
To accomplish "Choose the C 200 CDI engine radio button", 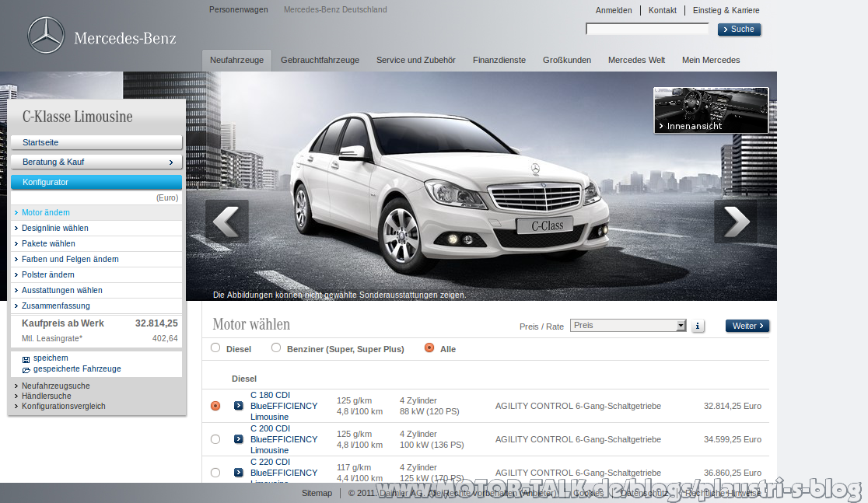I will pyautogui.click(x=215, y=439).
